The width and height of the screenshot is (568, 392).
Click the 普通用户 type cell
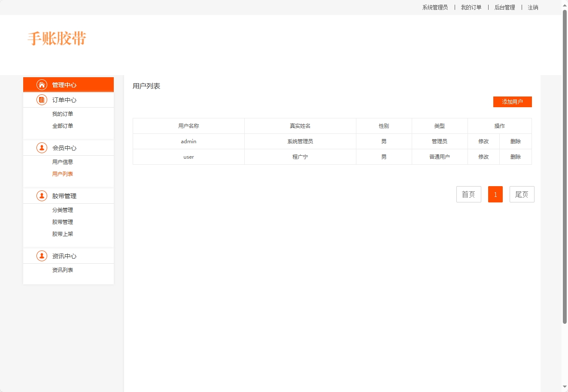pos(440,157)
